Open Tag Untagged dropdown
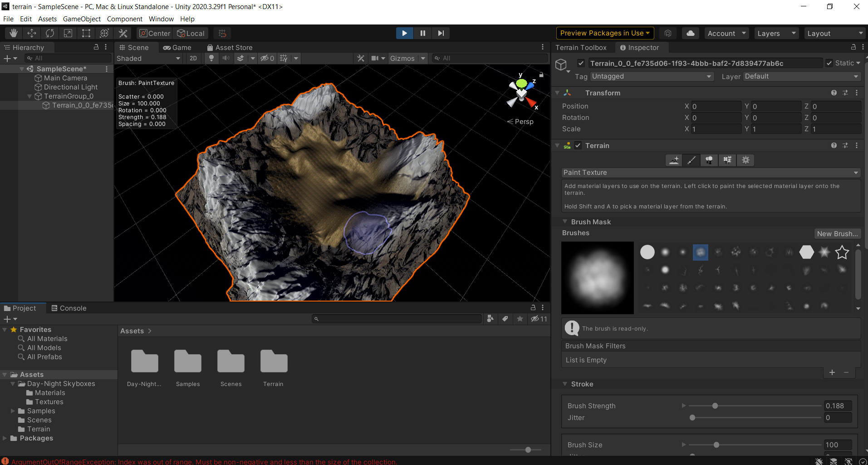This screenshot has width=868, height=465. click(652, 76)
